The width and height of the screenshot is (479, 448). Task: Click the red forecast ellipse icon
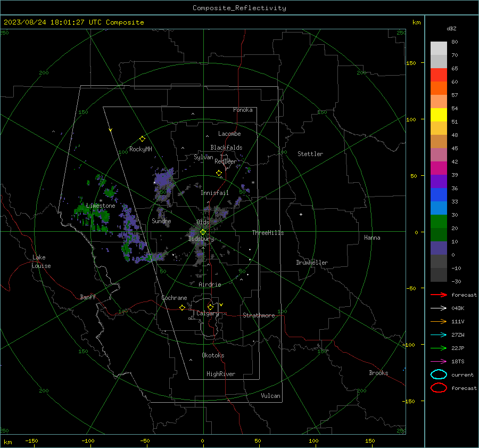point(439,388)
